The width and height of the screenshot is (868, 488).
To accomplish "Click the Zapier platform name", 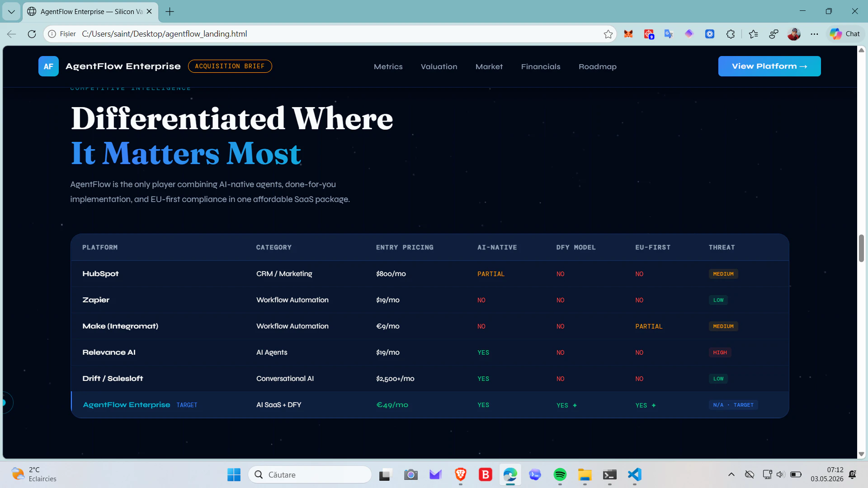I will (96, 300).
